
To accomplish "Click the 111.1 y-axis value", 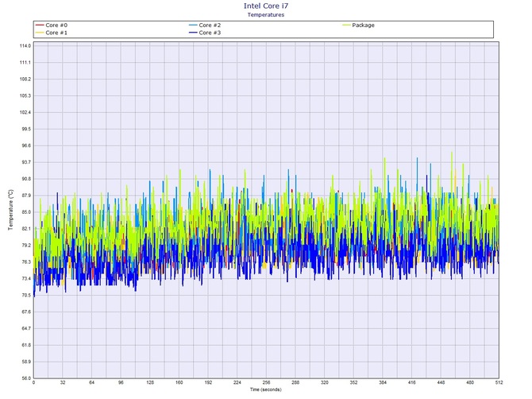I will point(25,63).
